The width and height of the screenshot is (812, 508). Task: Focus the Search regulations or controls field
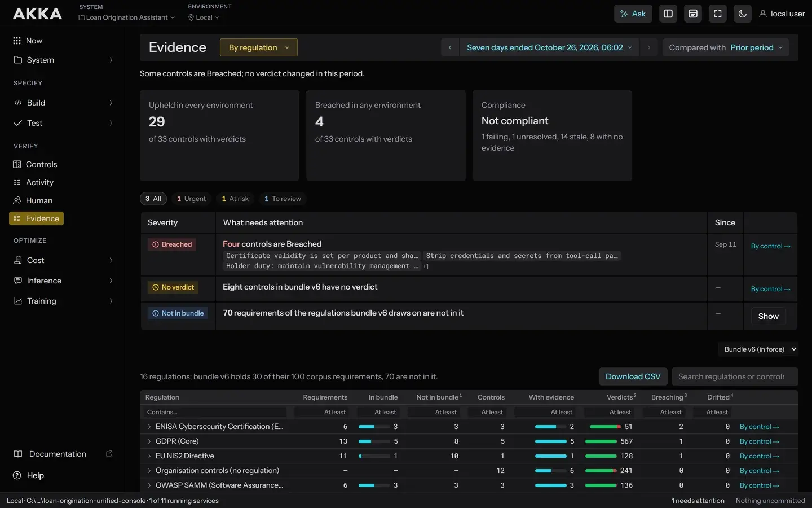(735, 376)
